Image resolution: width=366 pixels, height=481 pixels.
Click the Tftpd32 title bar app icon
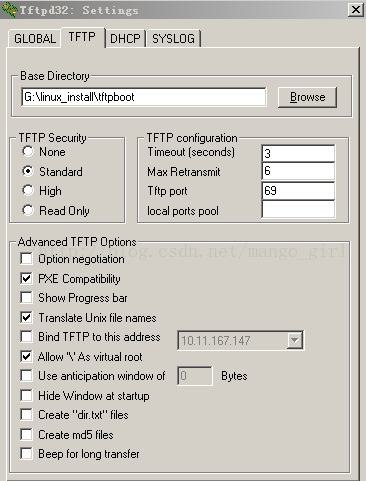click(x=9, y=9)
